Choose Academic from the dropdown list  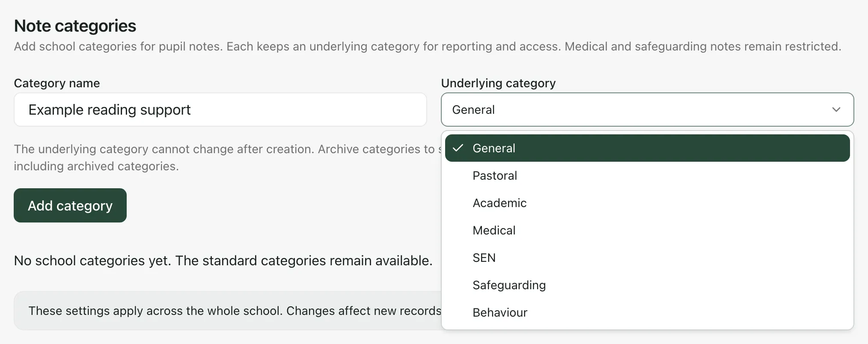pyautogui.click(x=647, y=203)
